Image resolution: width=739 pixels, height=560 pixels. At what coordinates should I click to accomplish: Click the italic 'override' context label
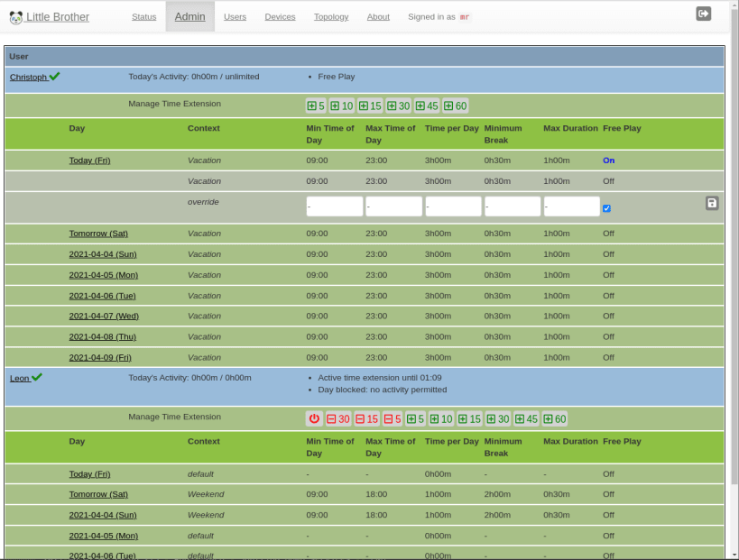pos(203,202)
